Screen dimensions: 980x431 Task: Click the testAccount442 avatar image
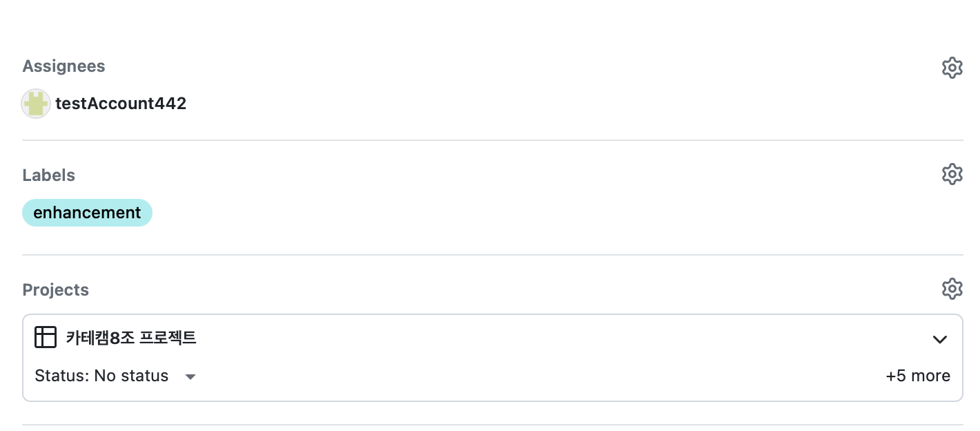36,104
